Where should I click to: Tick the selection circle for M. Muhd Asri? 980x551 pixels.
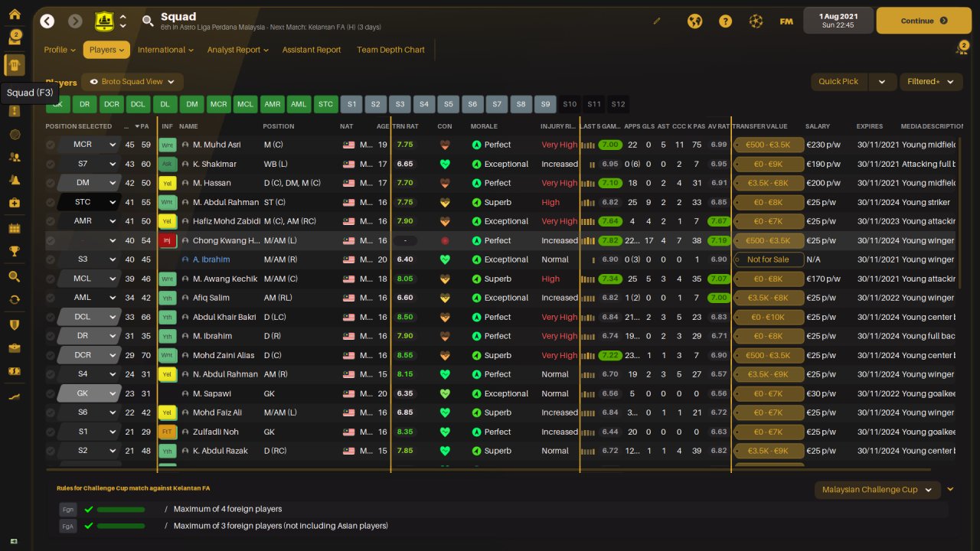click(x=51, y=145)
